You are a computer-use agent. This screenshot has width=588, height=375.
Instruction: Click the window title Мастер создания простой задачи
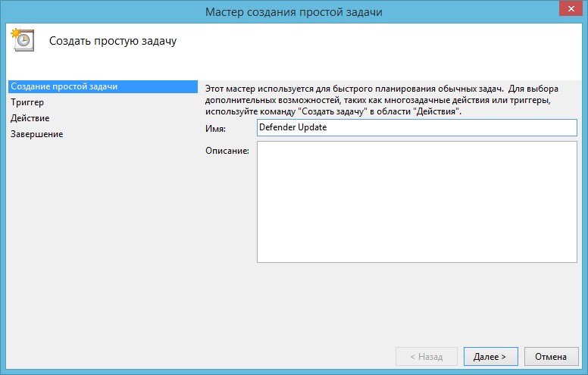293,11
